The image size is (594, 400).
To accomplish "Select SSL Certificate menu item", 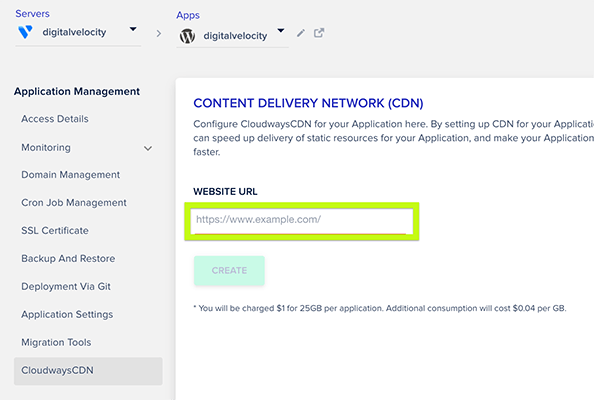I will pos(55,231).
